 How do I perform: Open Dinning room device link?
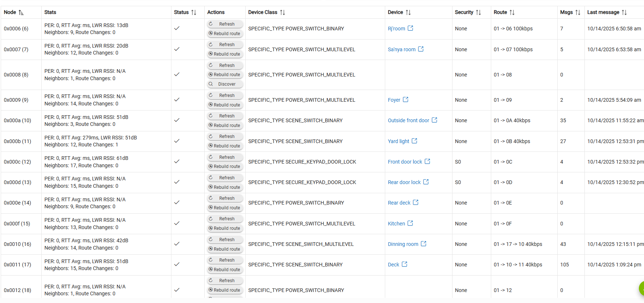pyautogui.click(x=403, y=244)
